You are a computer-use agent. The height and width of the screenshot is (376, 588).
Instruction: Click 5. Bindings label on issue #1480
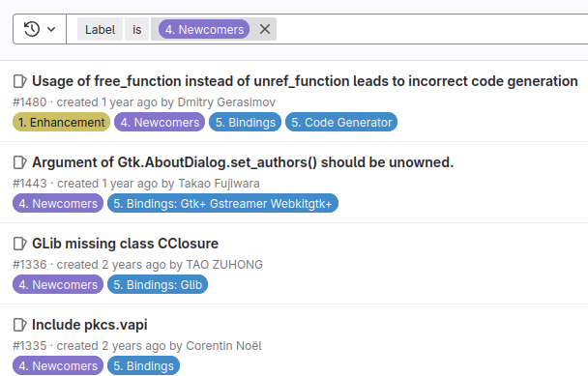(x=245, y=122)
